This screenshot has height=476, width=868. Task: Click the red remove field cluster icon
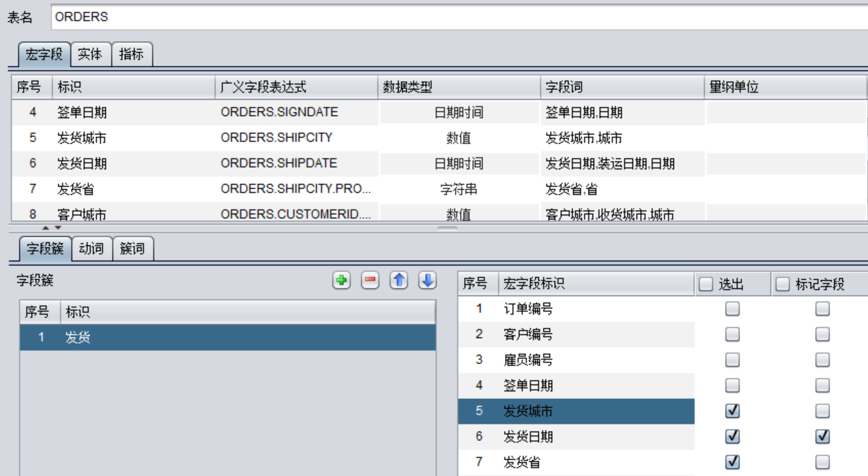pos(370,280)
